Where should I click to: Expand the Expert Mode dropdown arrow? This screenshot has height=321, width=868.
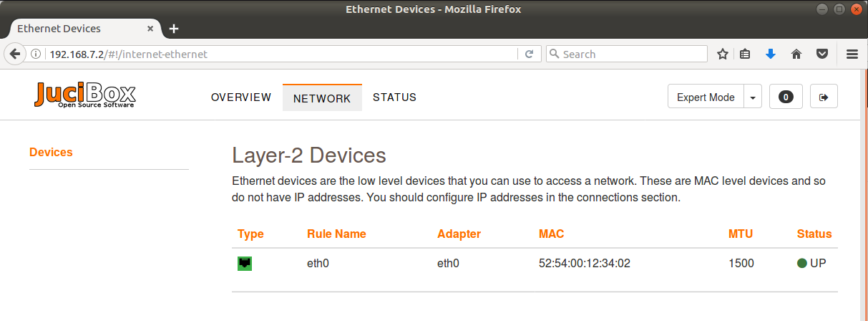tap(753, 97)
